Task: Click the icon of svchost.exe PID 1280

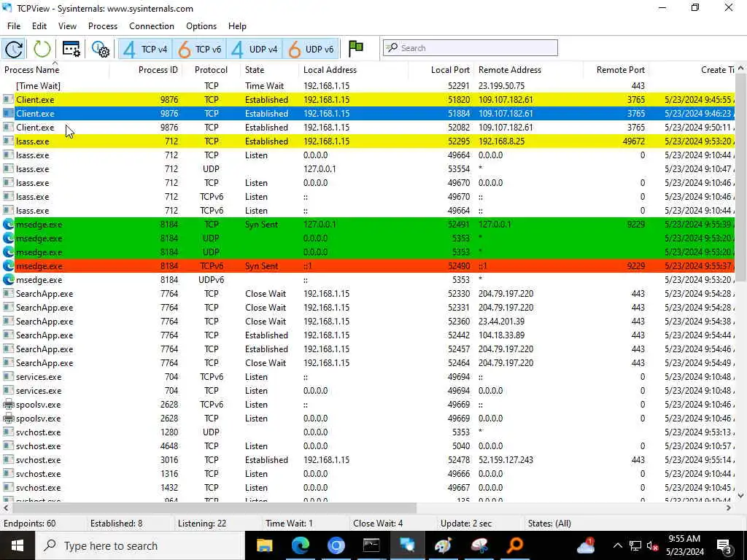Action: pyautogui.click(x=8, y=432)
